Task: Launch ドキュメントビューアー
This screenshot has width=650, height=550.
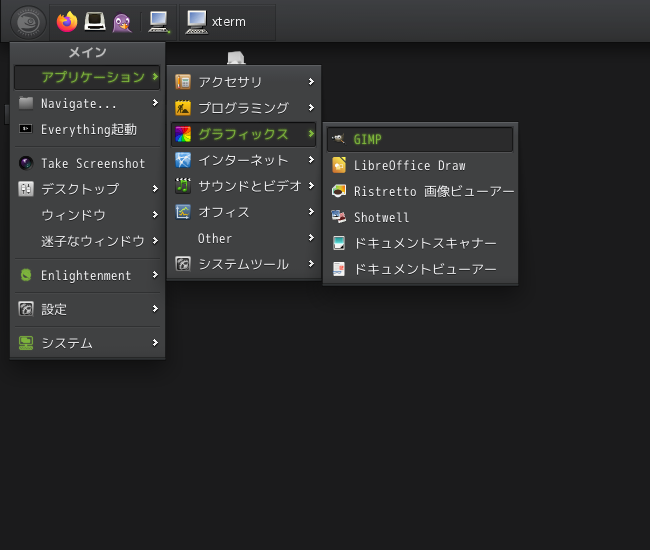Action: coord(420,269)
